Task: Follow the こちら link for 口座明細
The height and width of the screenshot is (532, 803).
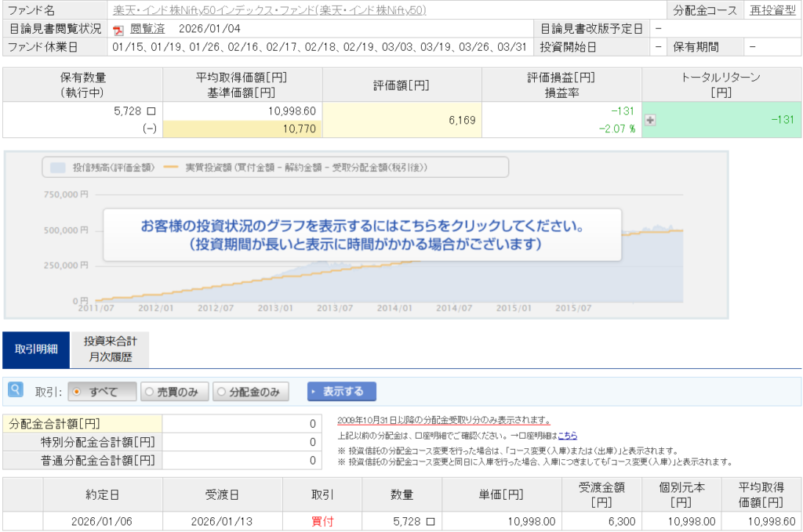Action: [567, 435]
